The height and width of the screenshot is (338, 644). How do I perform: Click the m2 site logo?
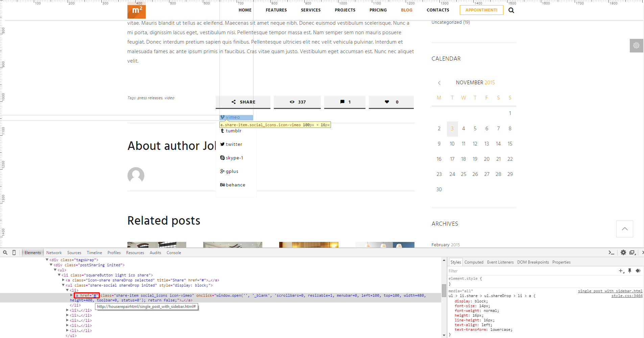(136, 10)
